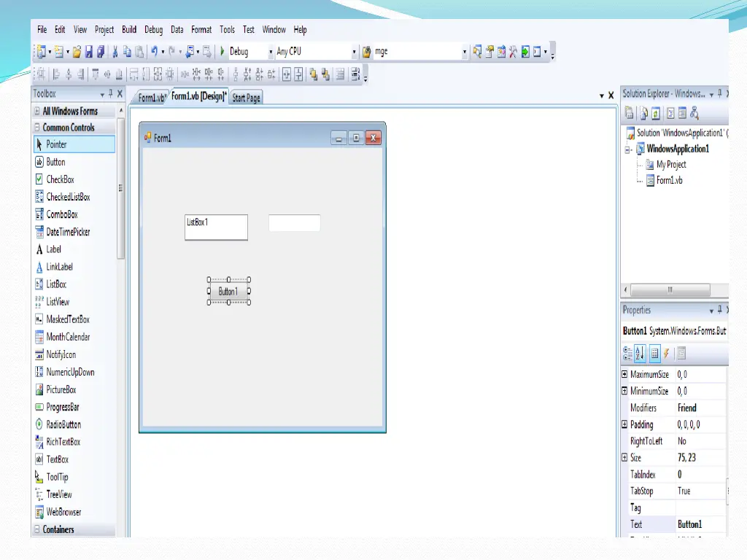Expand the Padding property

(624, 424)
